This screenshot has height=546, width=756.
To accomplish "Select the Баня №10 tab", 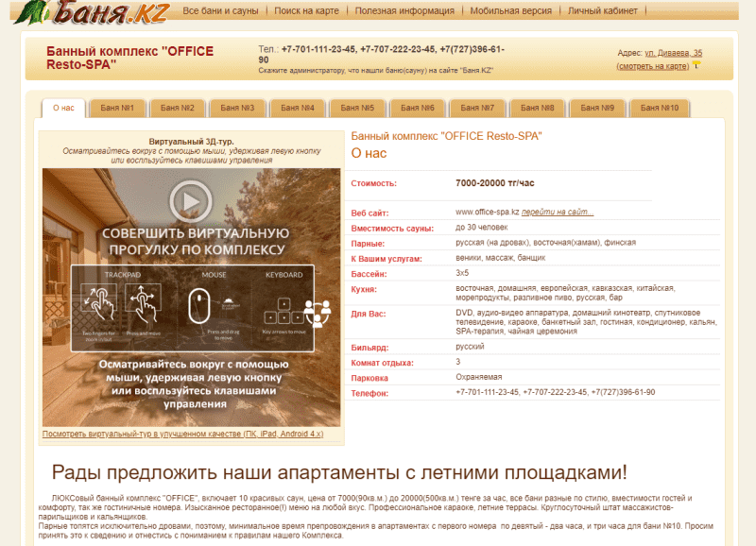I will tap(661, 107).
